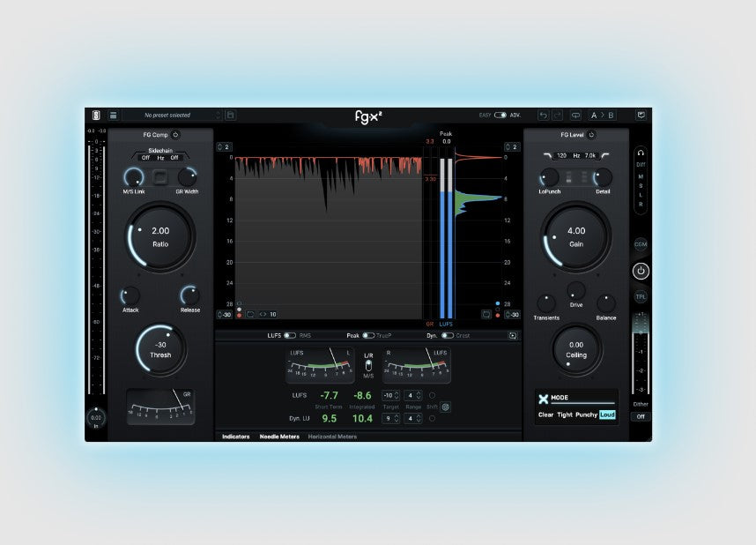
Task: Switch to the Horizontal Meters tab
Action: point(332,437)
